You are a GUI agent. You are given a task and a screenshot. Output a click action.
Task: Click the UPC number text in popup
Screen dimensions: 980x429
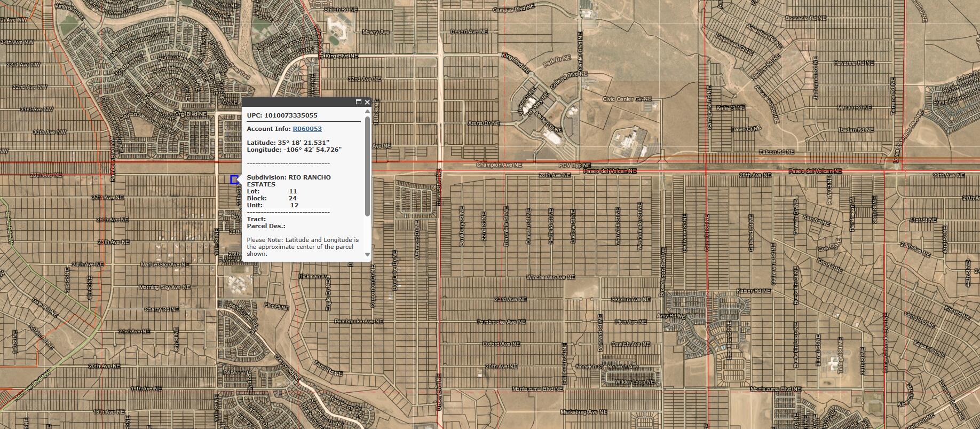click(290, 115)
